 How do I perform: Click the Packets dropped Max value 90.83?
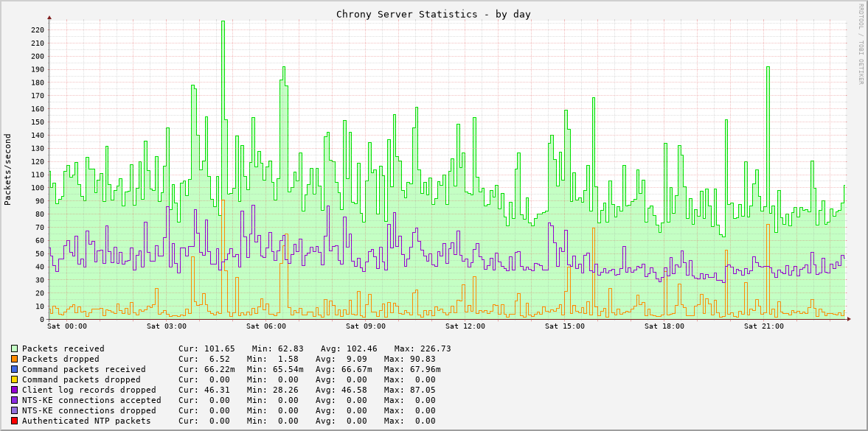(423, 359)
